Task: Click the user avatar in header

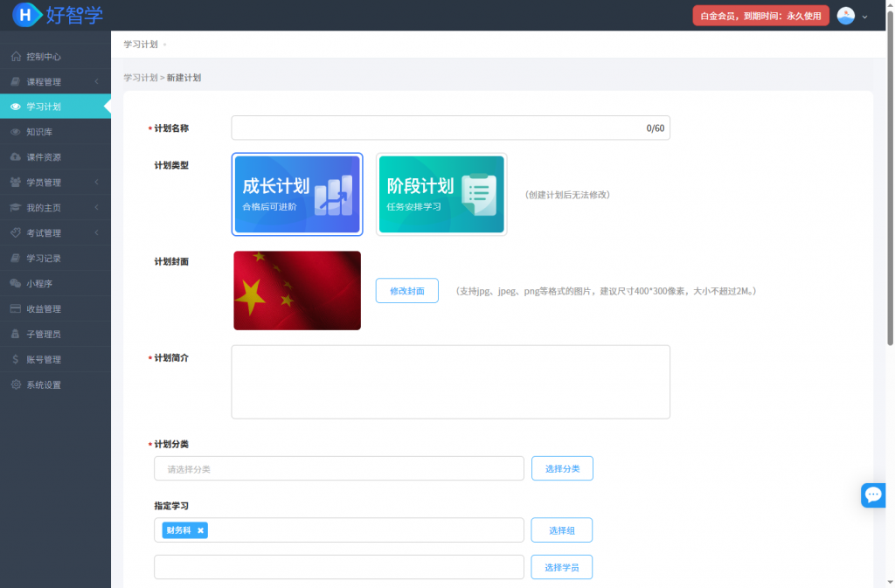Action: click(x=846, y=16)
